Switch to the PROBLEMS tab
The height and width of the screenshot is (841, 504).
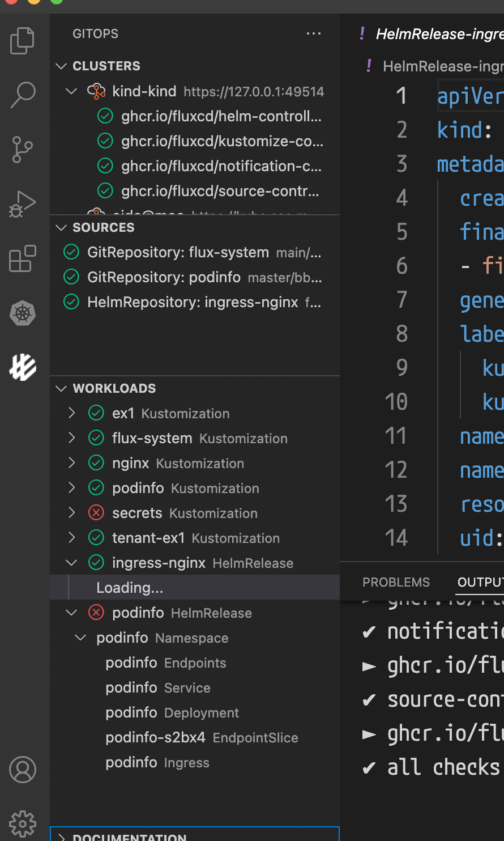pos(396,581)
